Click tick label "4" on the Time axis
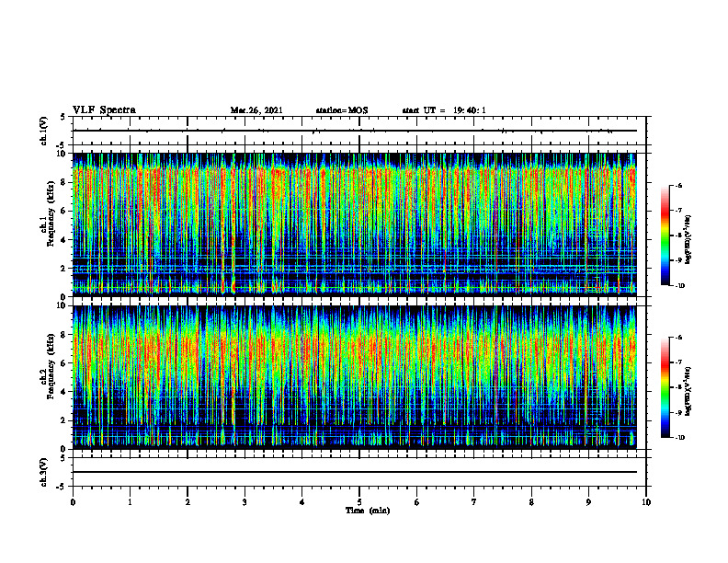The height and width of the screenshot is (563, 728). [302, 502]
